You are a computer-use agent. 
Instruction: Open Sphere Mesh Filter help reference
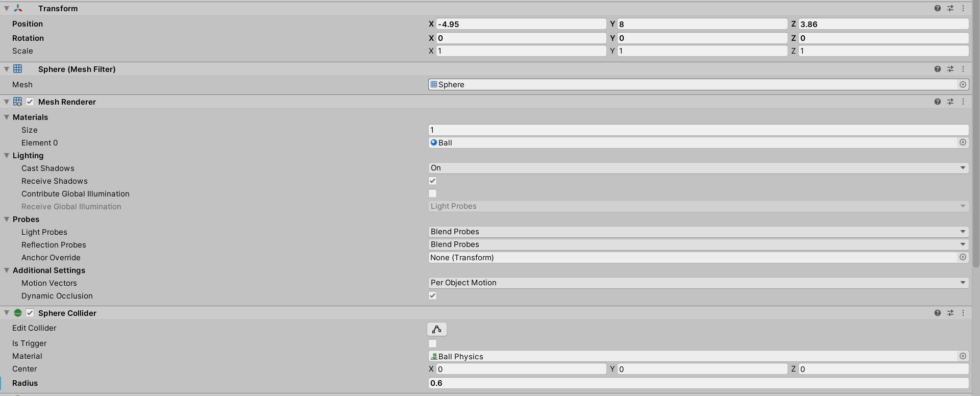(x=938, y=69)
